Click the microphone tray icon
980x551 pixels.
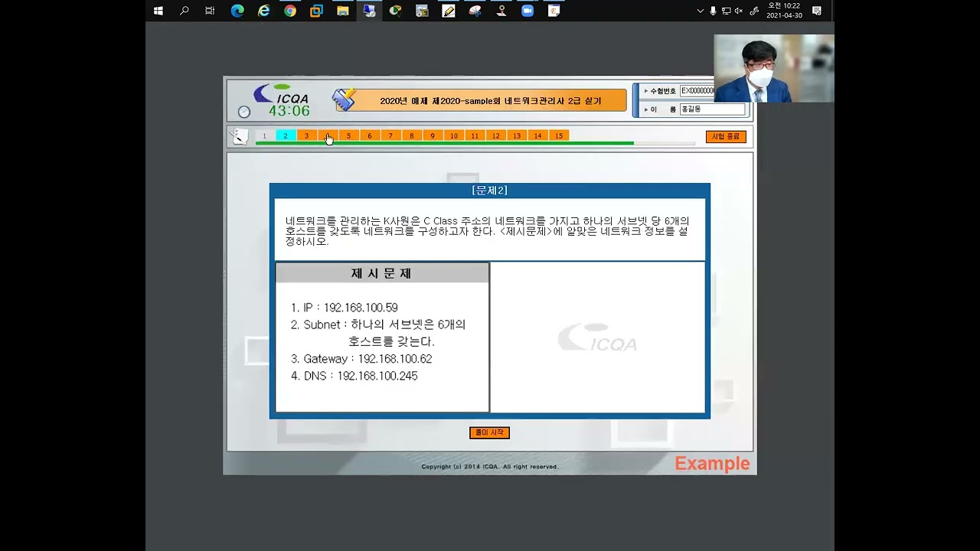tap(713, 11)
